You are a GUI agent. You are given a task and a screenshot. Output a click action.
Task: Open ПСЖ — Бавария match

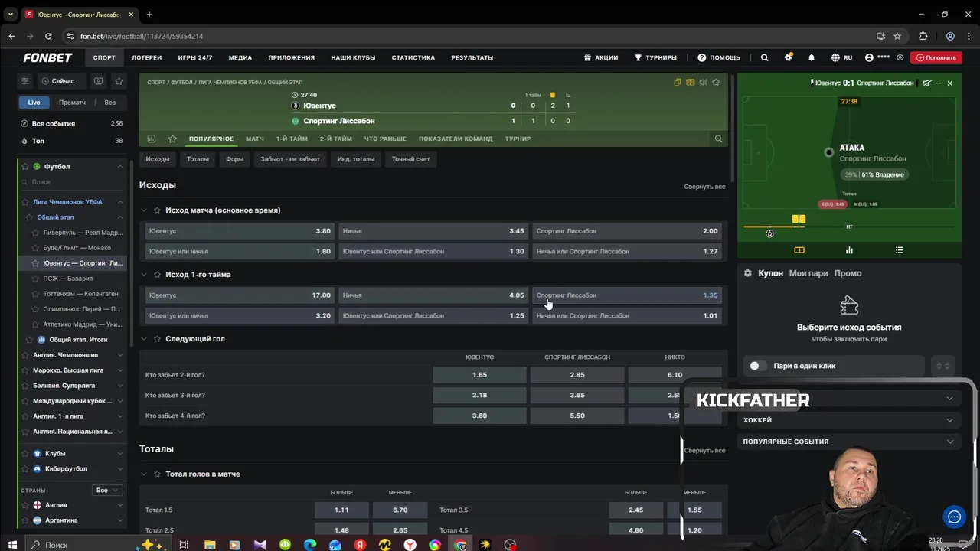point(67,279)
